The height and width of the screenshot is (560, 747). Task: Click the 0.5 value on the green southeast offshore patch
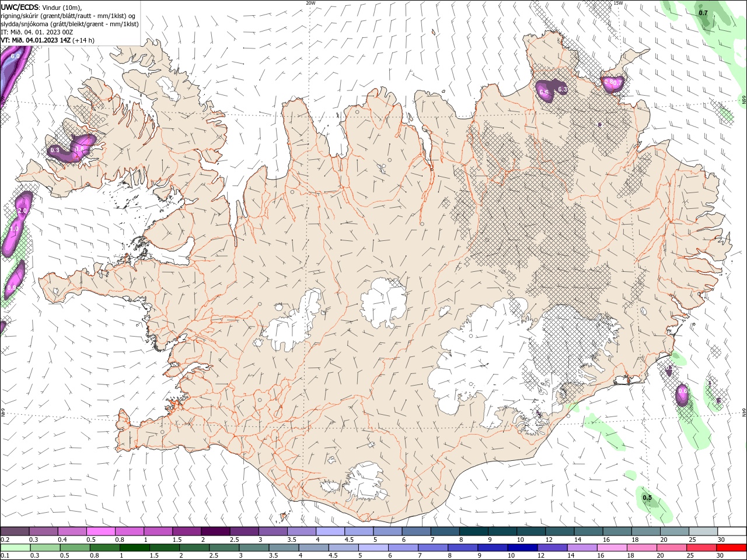(647, 498)
